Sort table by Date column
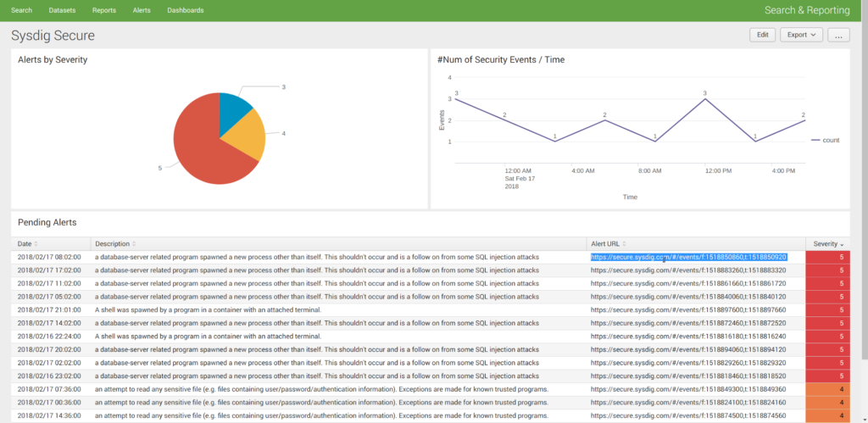Screen dimensions: 868x423 click(x=28, y=244)
